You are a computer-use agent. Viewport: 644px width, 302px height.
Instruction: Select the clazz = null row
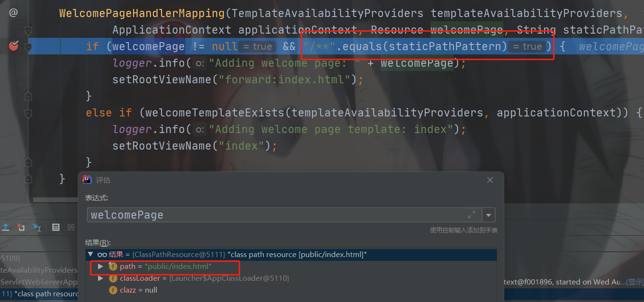291,290
